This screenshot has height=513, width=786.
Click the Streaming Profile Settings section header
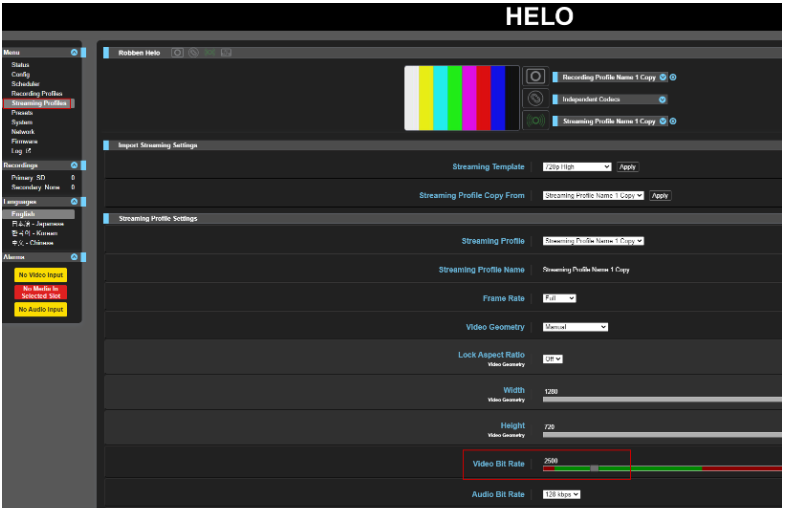[443, 219]
